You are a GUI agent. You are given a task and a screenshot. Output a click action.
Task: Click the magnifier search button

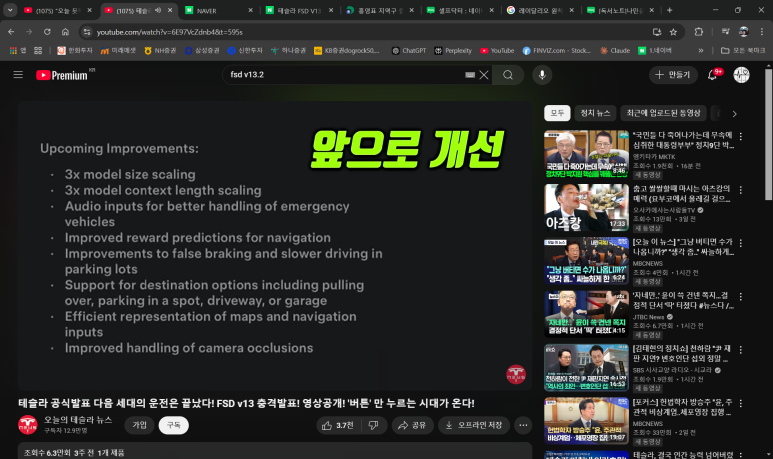click(508, 75)
